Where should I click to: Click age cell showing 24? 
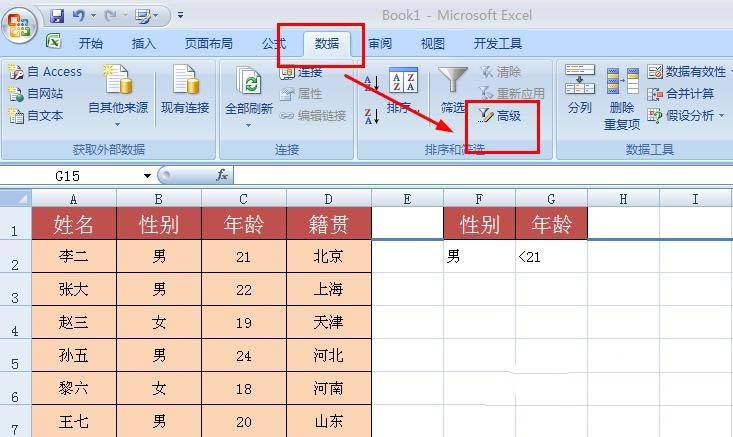pyautogui.click(x=244, y=356)
